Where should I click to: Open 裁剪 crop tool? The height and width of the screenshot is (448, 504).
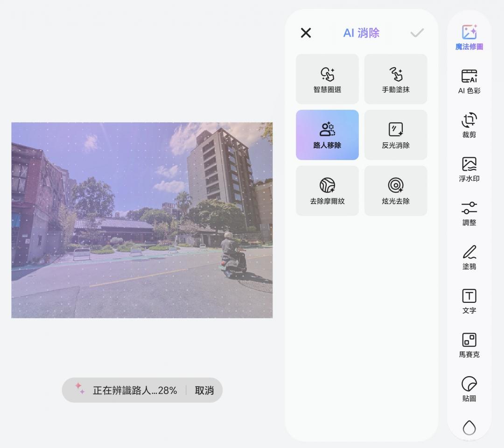pos(469,126)
